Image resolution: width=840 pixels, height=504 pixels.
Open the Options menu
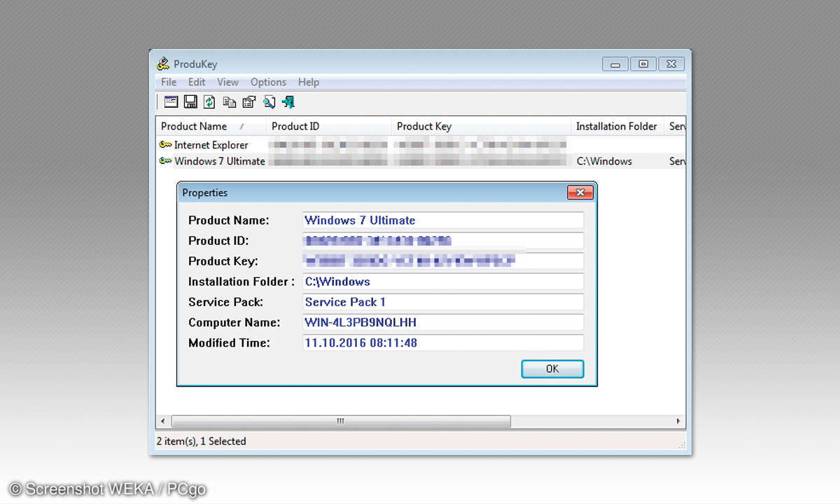point(268,82)
